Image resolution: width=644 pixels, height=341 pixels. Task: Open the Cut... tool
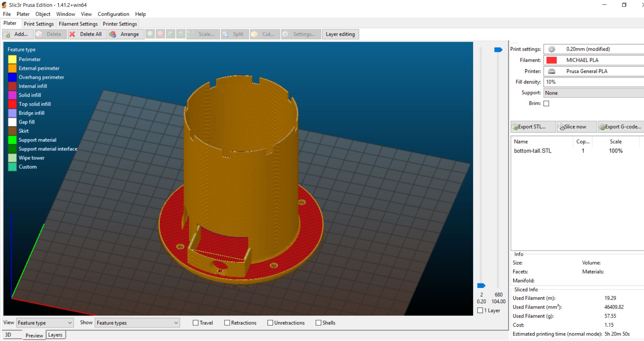tap(264, 34)
